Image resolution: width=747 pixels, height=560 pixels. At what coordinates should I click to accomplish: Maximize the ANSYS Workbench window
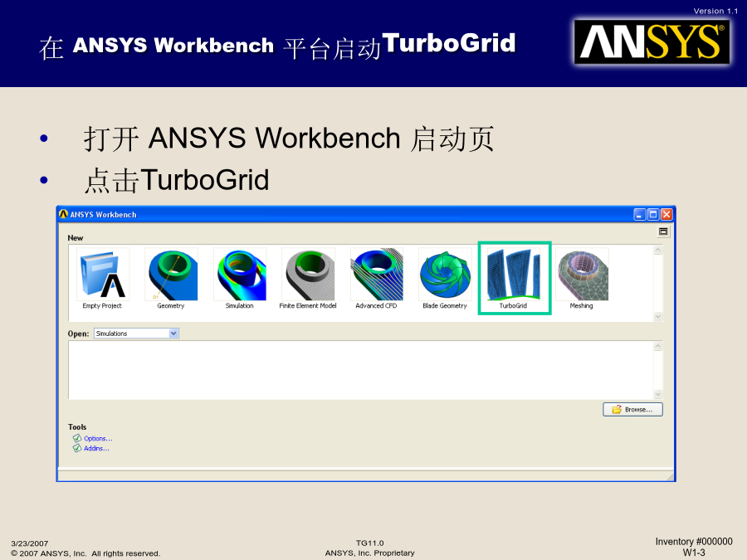pos(653,215)
